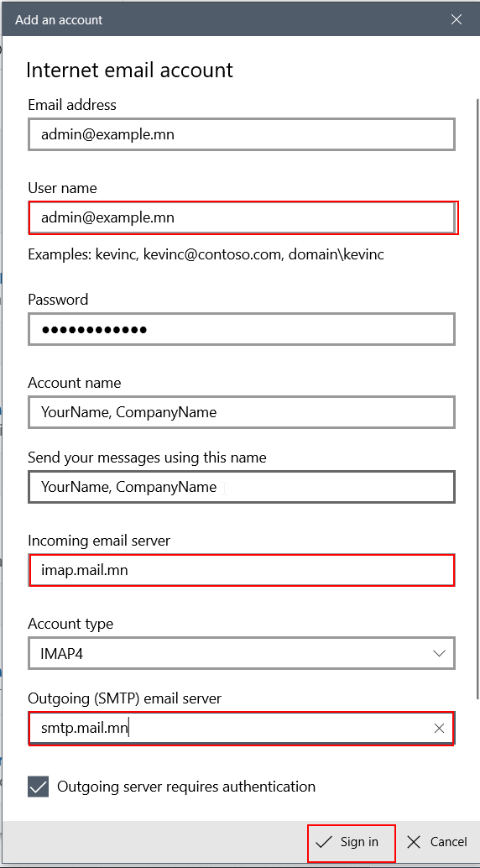This screenshot has width=480, height=868.
Task: Click the Sign in checkmark icon
Action: click(323, 842)
